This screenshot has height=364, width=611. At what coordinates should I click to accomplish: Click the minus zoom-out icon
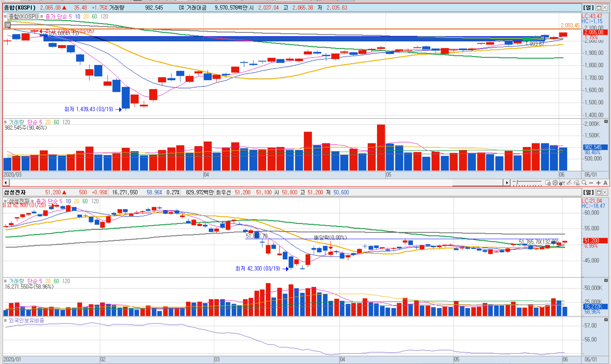point(591,183)
